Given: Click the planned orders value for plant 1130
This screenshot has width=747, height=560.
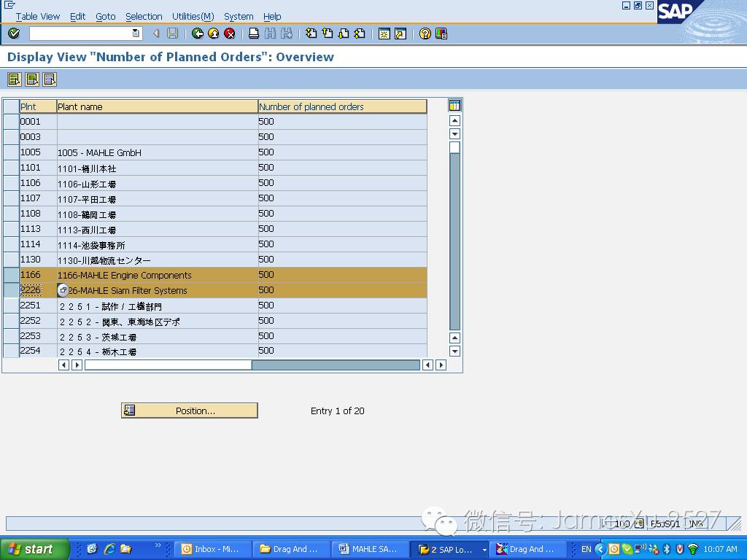Looking at the screenshot, I should click(x=343, y=260).
